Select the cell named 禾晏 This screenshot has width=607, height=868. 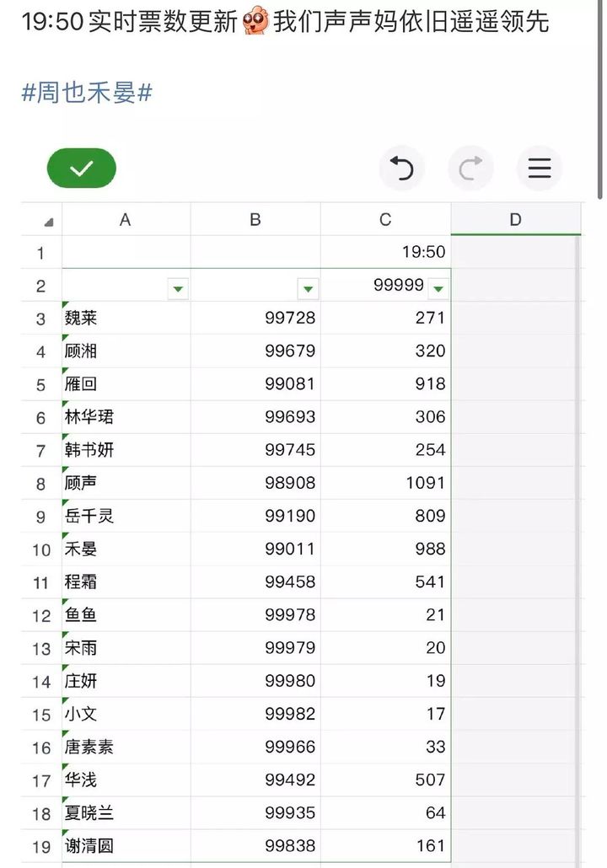tap(126, 549)
